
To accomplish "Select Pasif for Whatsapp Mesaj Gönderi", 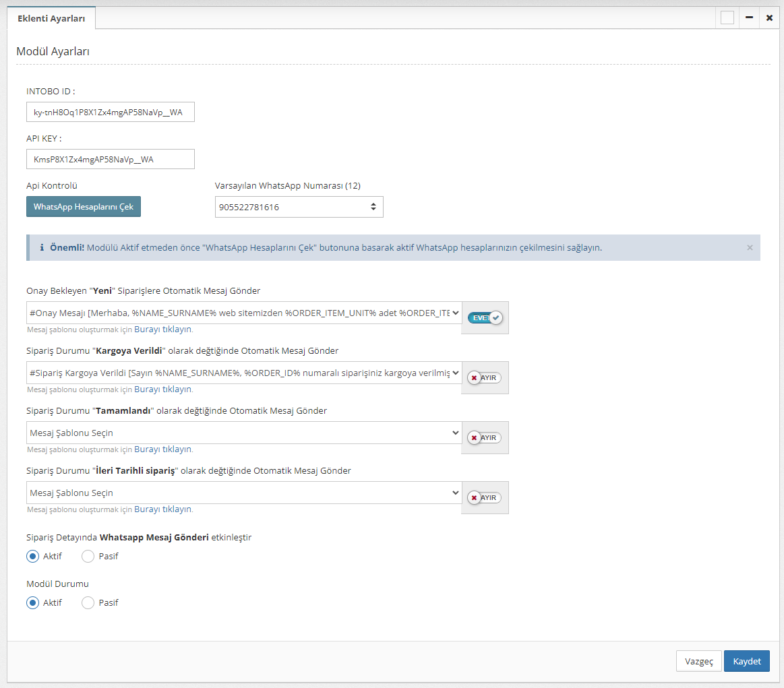I will [x=88, y=557].
